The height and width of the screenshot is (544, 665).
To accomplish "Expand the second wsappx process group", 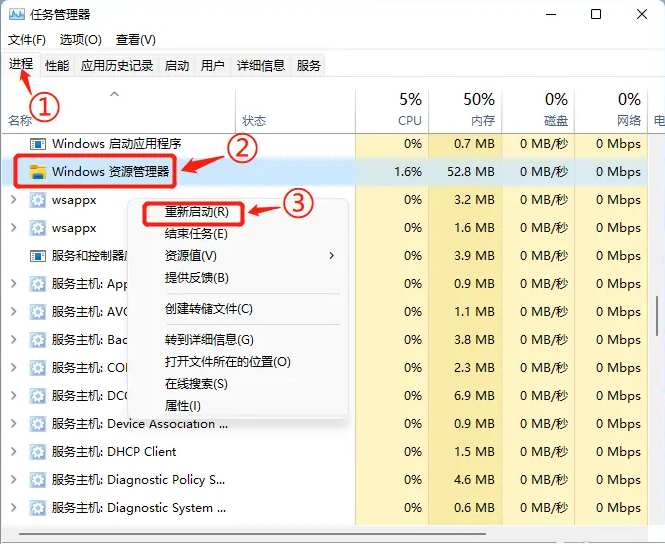I will point(14,228).
